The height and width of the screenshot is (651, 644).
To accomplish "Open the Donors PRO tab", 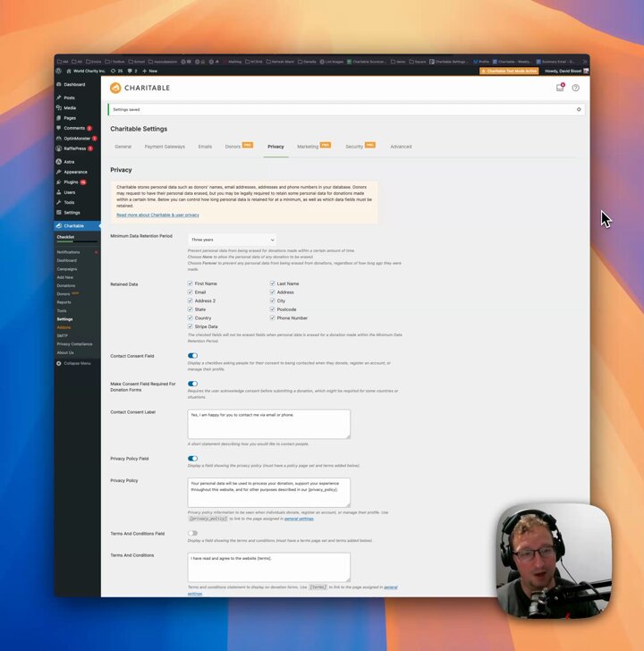I will (239, 146).
